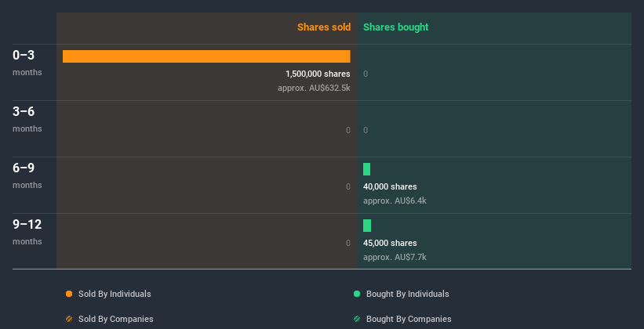Click the green Bought By Individuals legend dot
Image resolution: width=644 pixels, height=329 pixels.
[357, 294]
